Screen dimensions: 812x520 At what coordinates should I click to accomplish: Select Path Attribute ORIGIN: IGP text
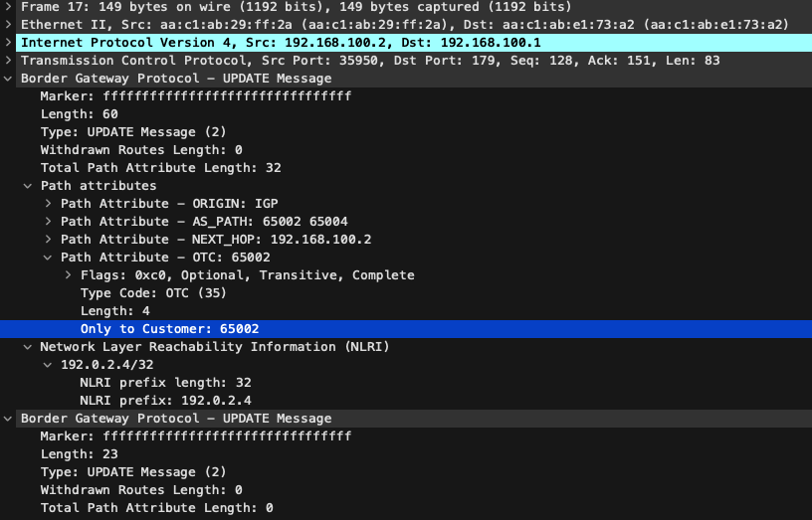(169, 204)
